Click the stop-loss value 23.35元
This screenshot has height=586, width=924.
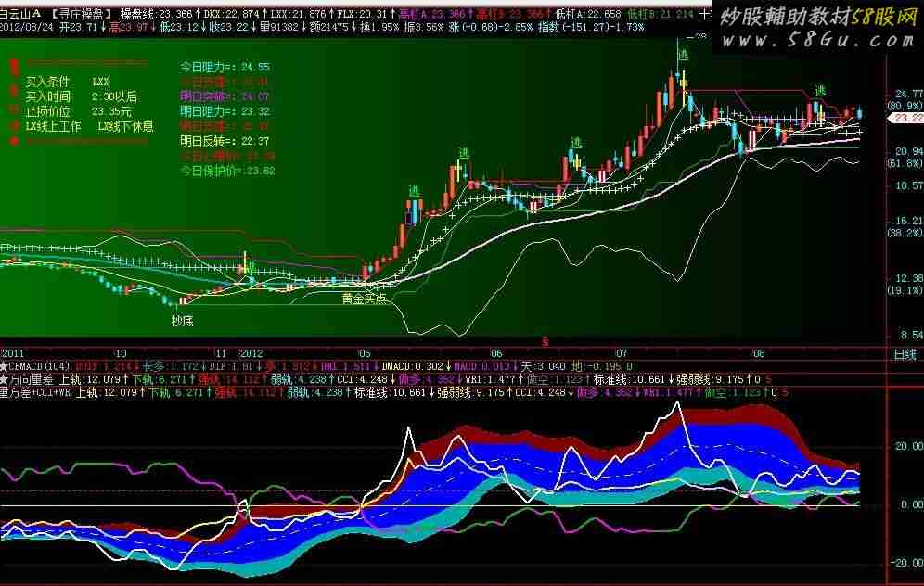(x=112, y=111)
